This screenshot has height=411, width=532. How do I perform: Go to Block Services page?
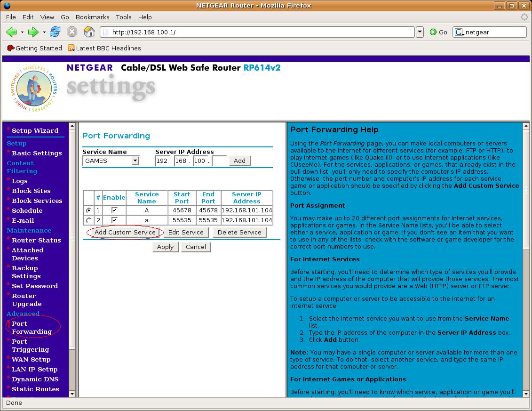[x=37, y=201]
